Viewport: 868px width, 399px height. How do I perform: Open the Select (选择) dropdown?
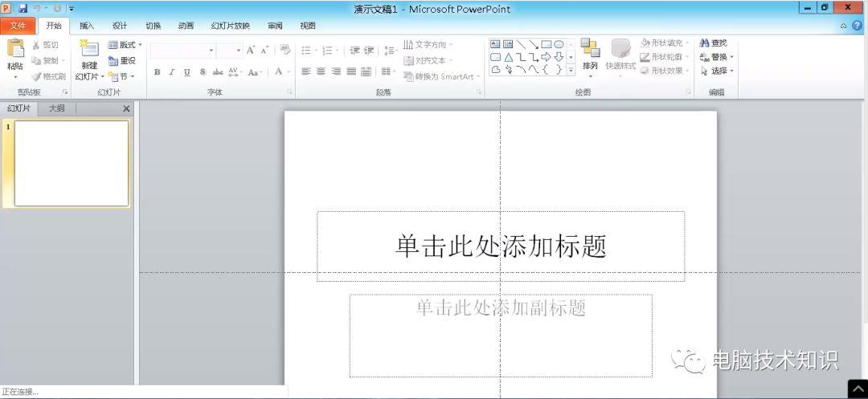pos(716,71)
